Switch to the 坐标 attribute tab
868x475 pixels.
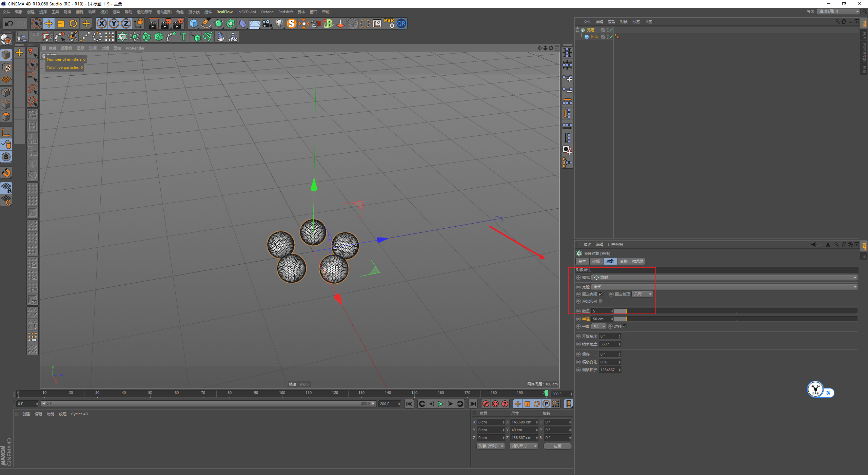(x=596, y=261)
